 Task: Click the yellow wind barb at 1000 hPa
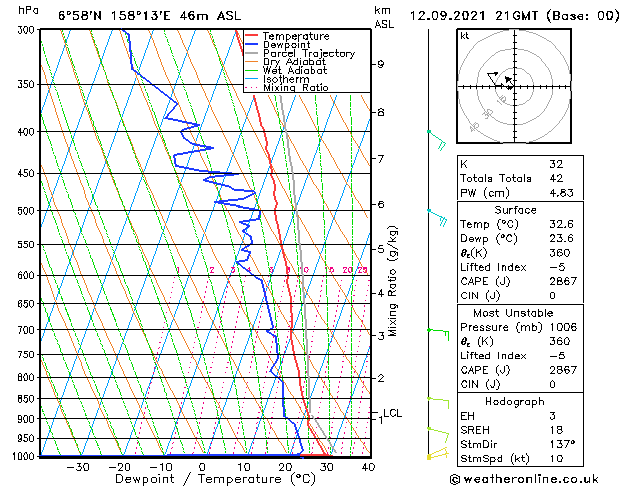pyautogui.click(x=437, y=453)
